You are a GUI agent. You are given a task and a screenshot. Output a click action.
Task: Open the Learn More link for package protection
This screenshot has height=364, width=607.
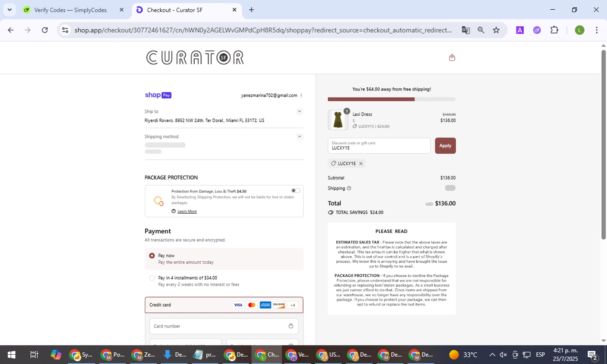tap(187, 211)
